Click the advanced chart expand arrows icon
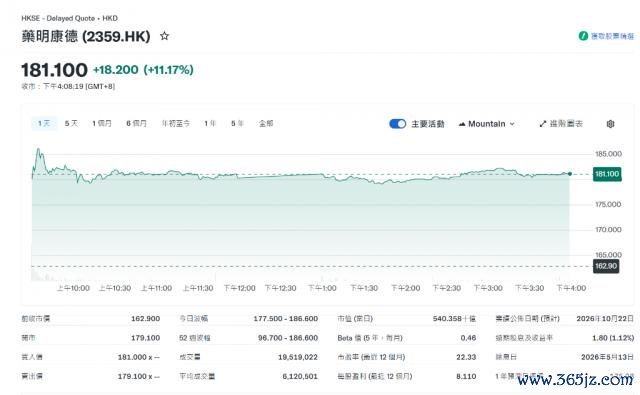640x395 pixels. tap(542, 124)
